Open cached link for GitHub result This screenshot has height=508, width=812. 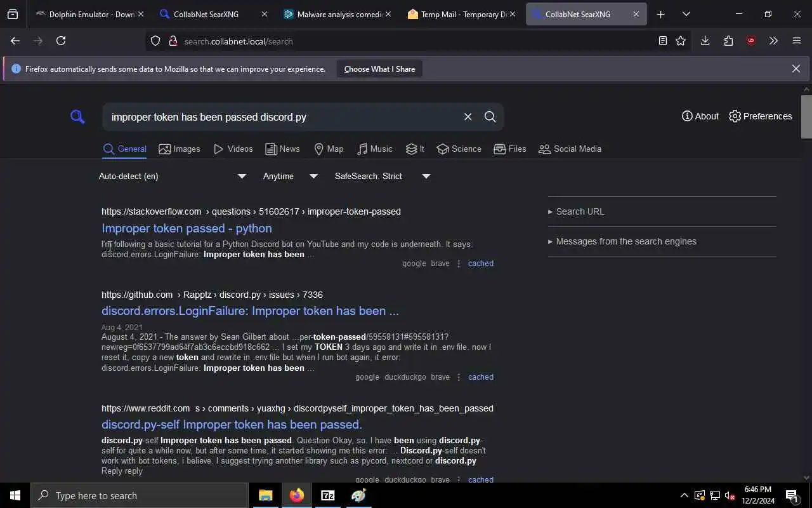point(480,377)
